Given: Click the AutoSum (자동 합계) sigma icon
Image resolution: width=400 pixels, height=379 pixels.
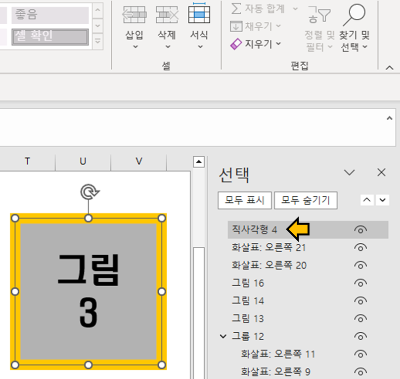Looking at the screenshot, I should point(236,9).
